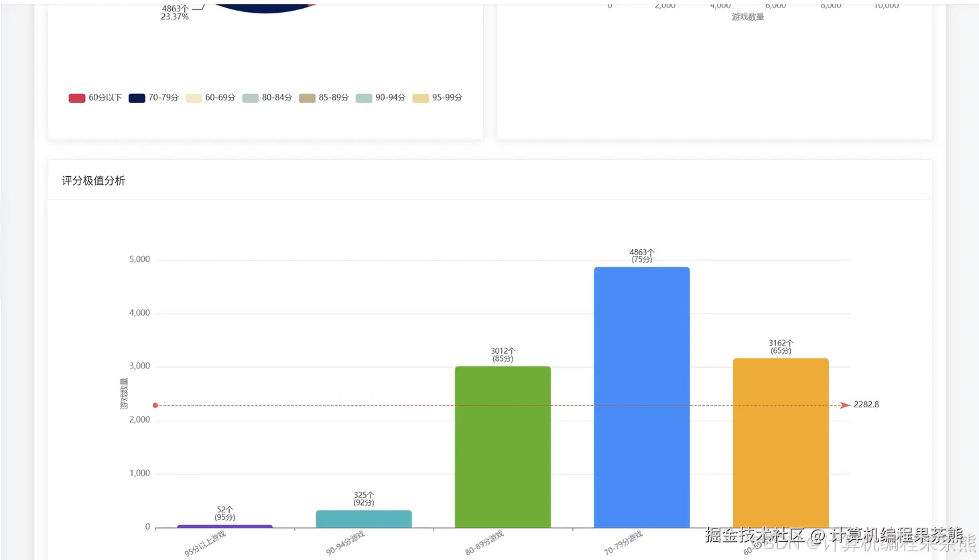Click the green 80-89分 bar
Image resolution: width=979 pixels, height=560 pixels.
pyautogui.click(x=503, y=447)
